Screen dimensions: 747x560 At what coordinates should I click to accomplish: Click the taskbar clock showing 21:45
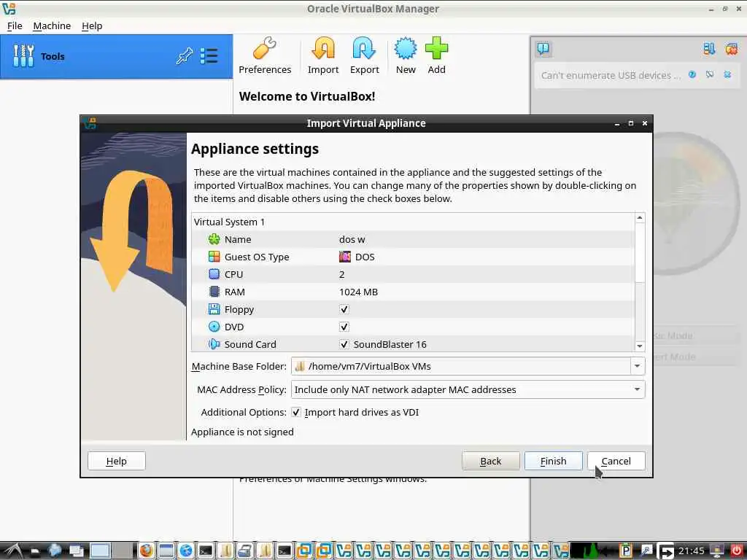pos(692,551)
